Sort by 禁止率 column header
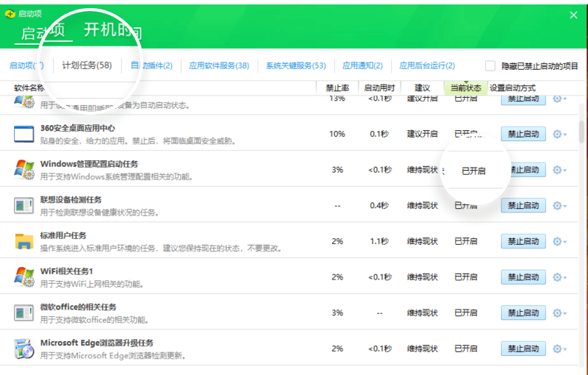The height and width of the screenshot is (375, 588). [337, 87]
